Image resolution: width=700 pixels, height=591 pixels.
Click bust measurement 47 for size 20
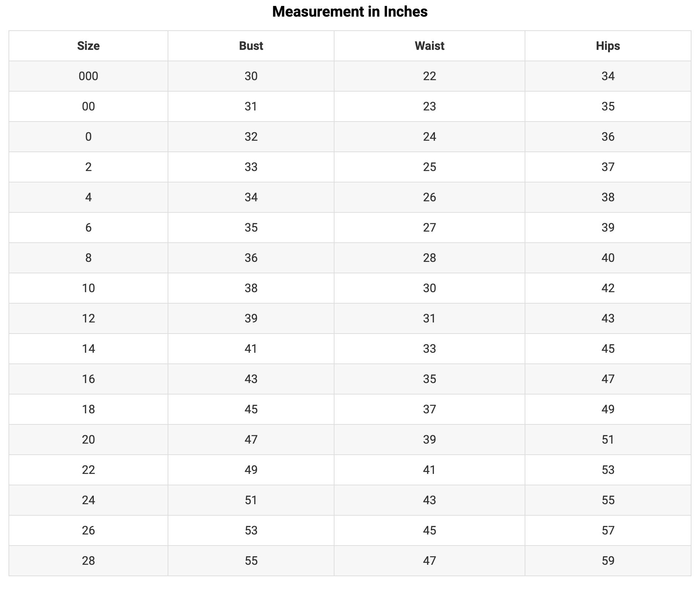pyautogui.click(x=251, y=440)
